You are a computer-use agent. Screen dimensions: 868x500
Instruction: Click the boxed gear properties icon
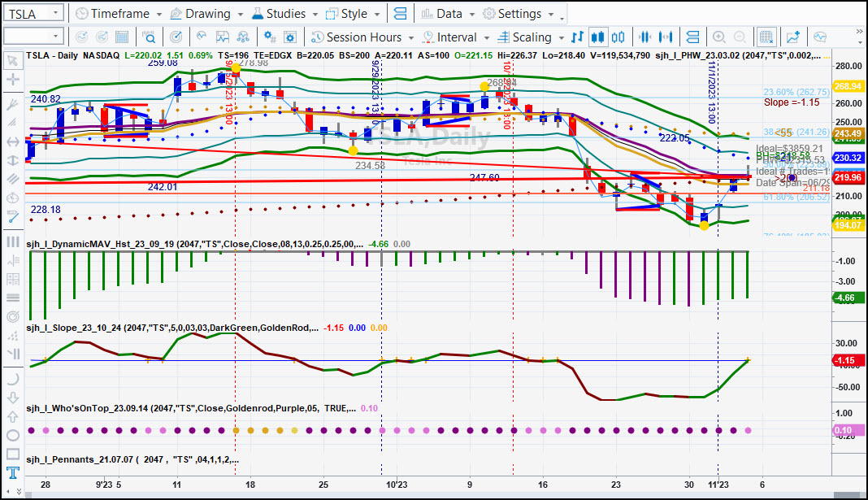click(x=289, y=37)
